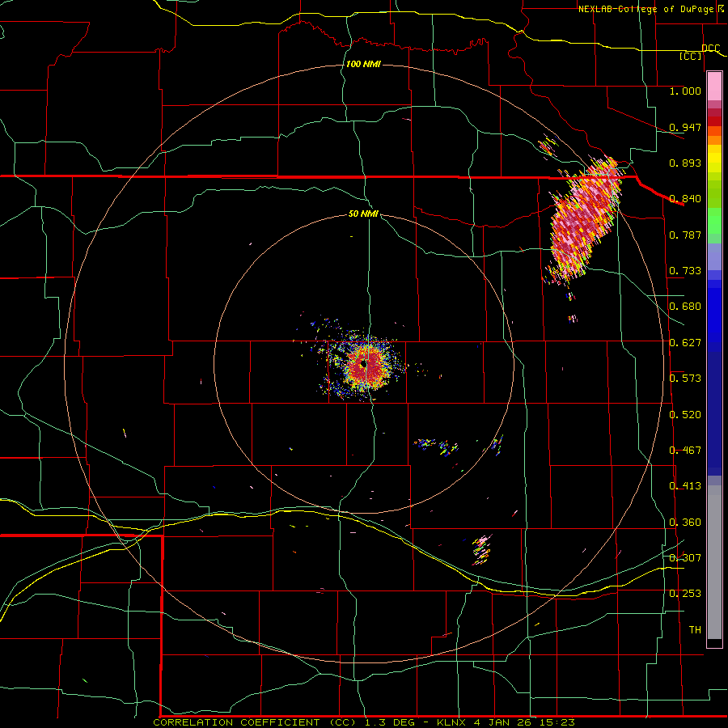This screenshot has width=728, height=728.
Task: Click the 0.360 color scale value
Action: [x=685, y=523]
